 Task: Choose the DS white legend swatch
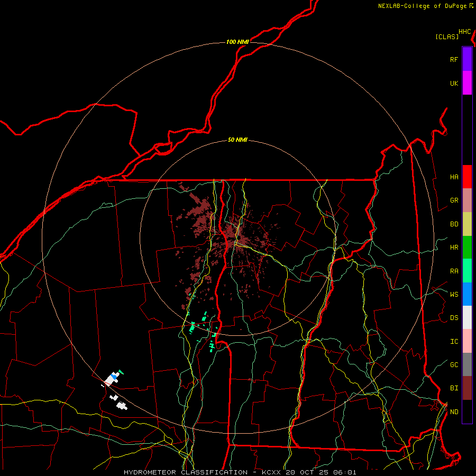[467, 317]
